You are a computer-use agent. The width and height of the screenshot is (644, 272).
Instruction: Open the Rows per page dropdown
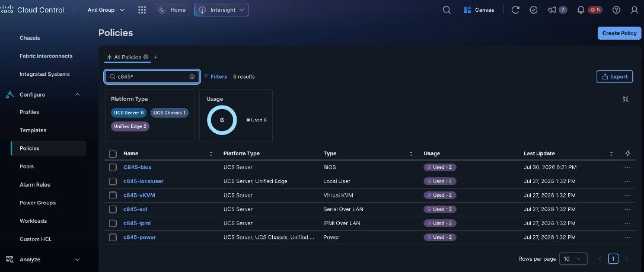click(x=573, y=259)
